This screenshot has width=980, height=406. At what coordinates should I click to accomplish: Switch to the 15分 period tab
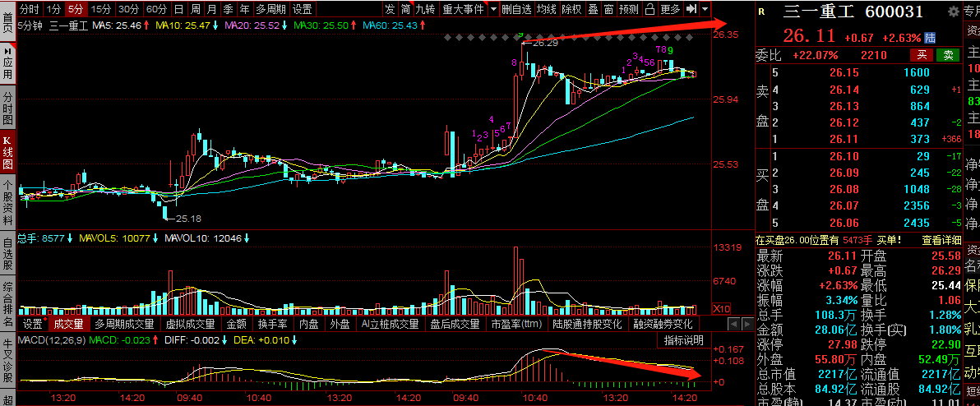coord(100,9)
